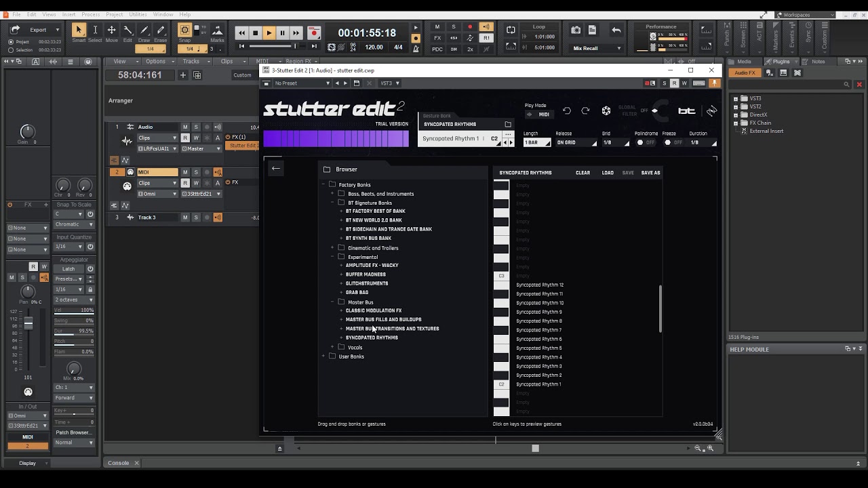This screenshot has width=868, height=488.
Task: Collapse the Factory Banks folder
Action: tap(323, 184)
